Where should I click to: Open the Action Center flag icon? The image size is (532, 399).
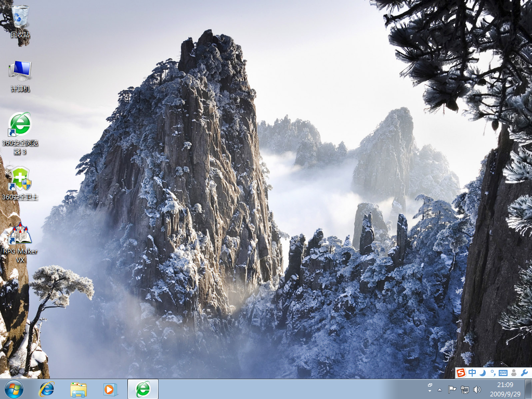[x=452, y=390]
